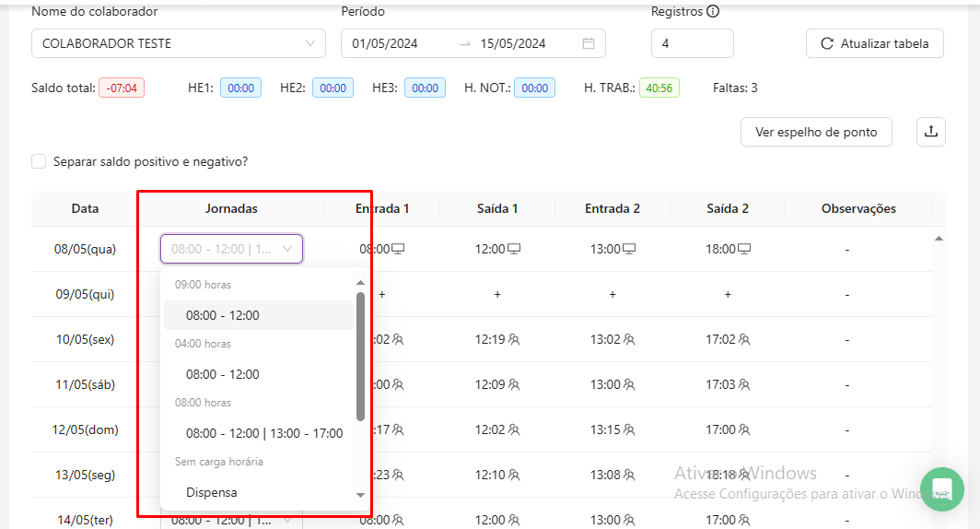
Task: Click the info icon beside Registros
Action: [713, 12]
